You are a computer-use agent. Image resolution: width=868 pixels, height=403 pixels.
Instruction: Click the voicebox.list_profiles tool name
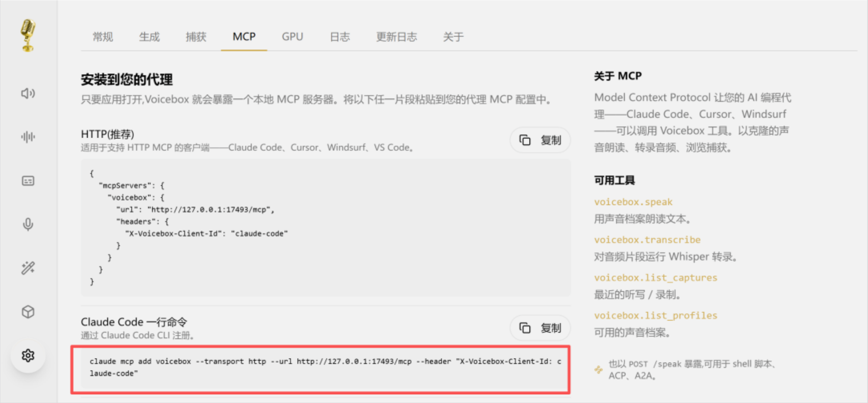pos(656,315)
